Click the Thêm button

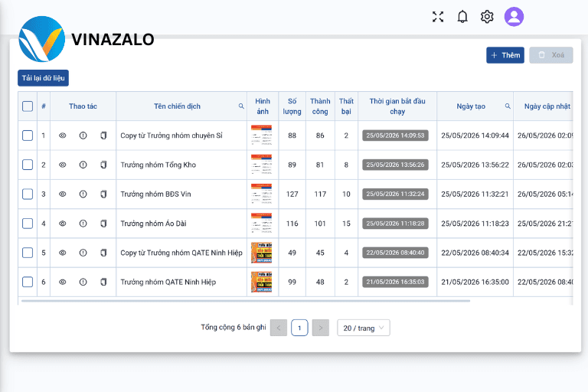505,55
